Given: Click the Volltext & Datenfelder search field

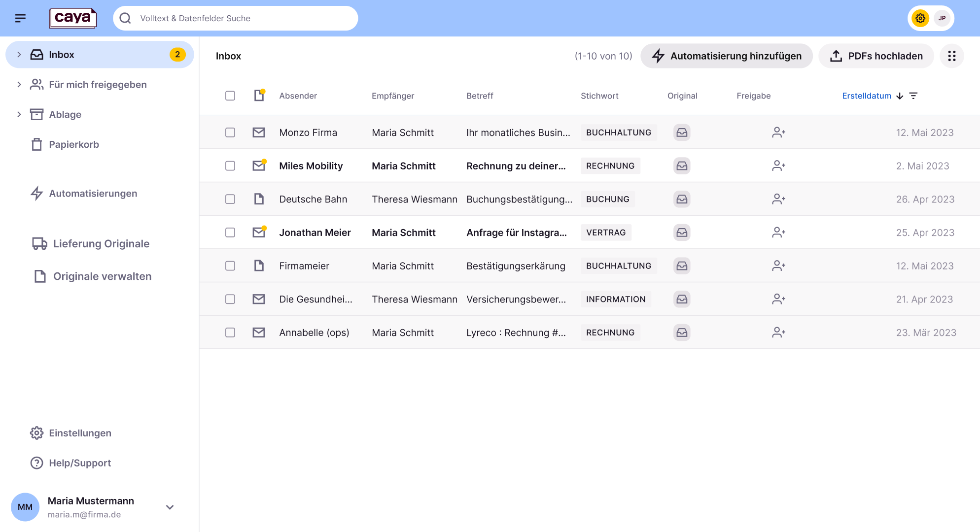Looking at the screenshot, I should [x=236, y=18].
